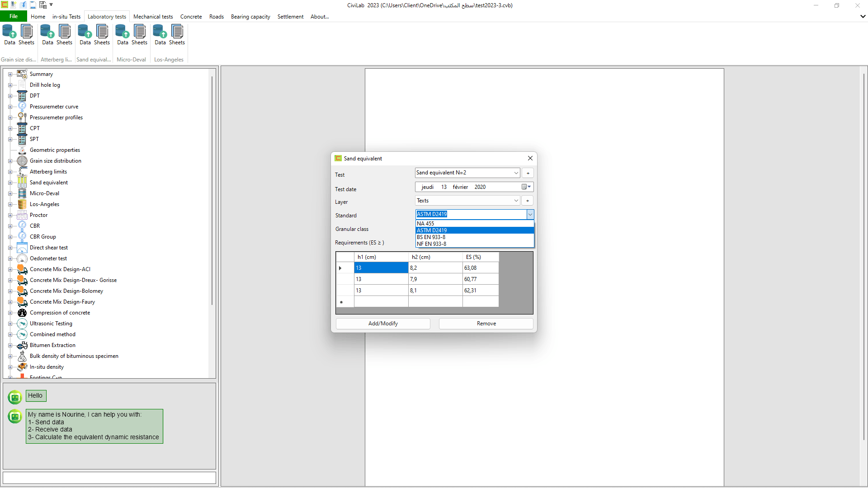
Task: Click the Remove button
Action: pos(486,324)
